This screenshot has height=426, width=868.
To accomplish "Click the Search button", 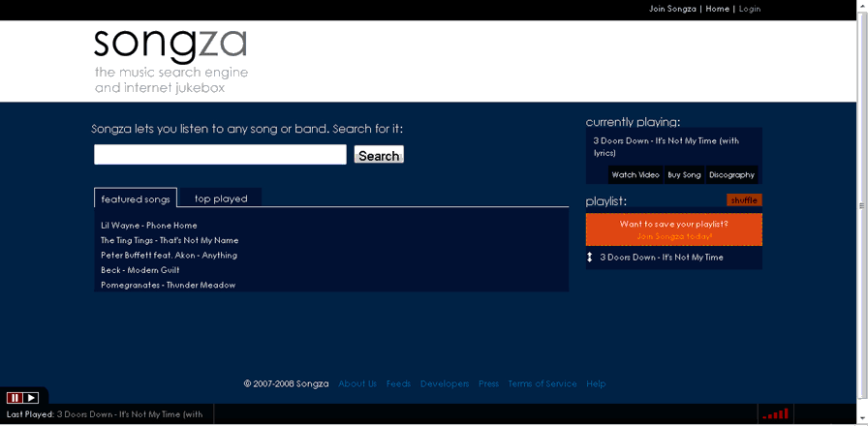I will click(x=379, y=155).
